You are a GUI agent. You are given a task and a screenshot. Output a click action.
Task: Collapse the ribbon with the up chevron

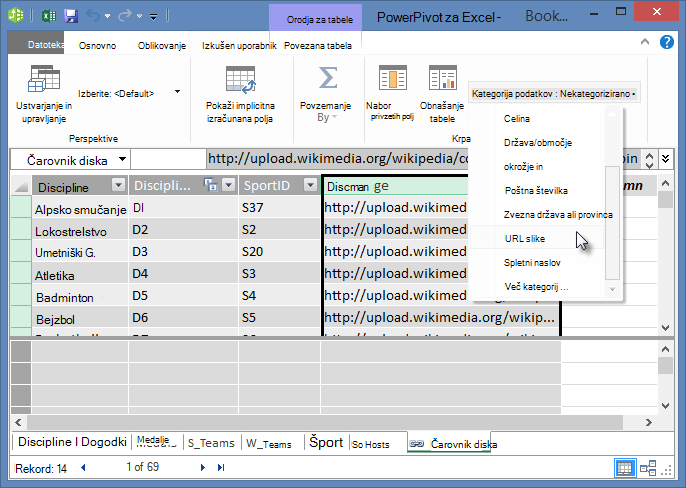click(644, 42)
